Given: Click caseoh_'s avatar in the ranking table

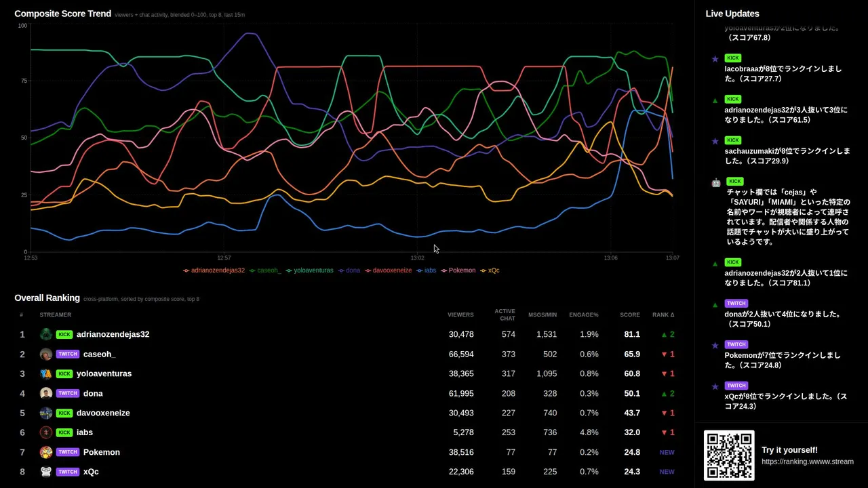Looking at the screenshot, I should point(46,354).
